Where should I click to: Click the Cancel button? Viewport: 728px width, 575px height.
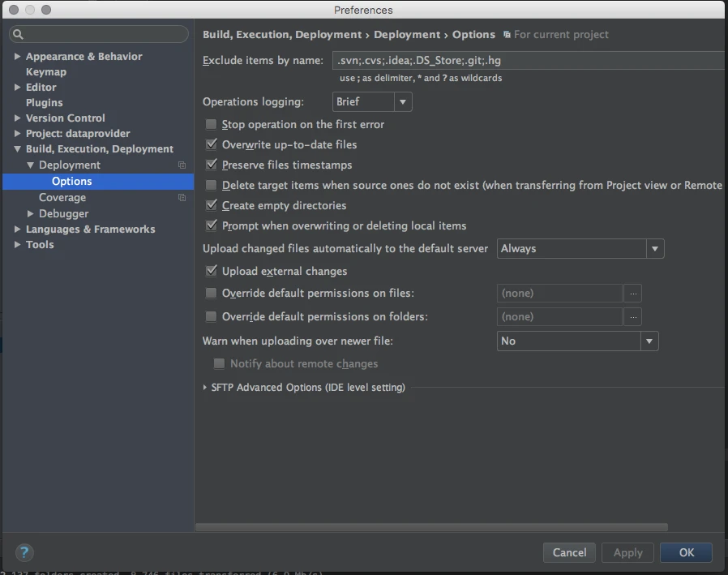coord(569,553)
